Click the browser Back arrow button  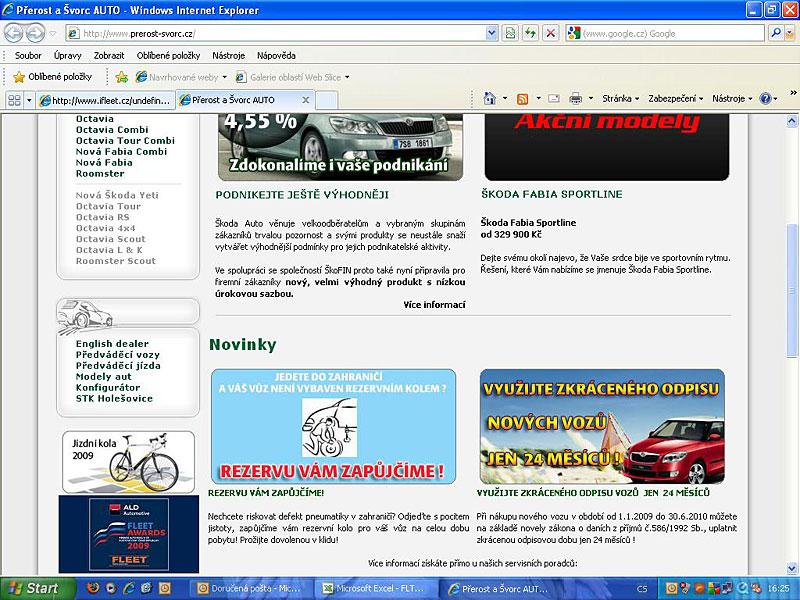coord(14,34)
